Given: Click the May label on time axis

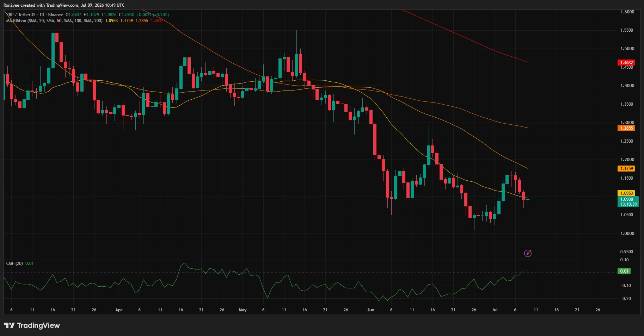Looking at the screenshot, I should coord(243,310).
